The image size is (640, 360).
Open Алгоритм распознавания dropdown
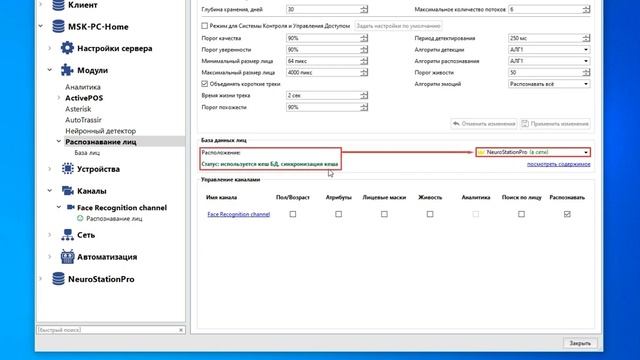pos(549,61)
